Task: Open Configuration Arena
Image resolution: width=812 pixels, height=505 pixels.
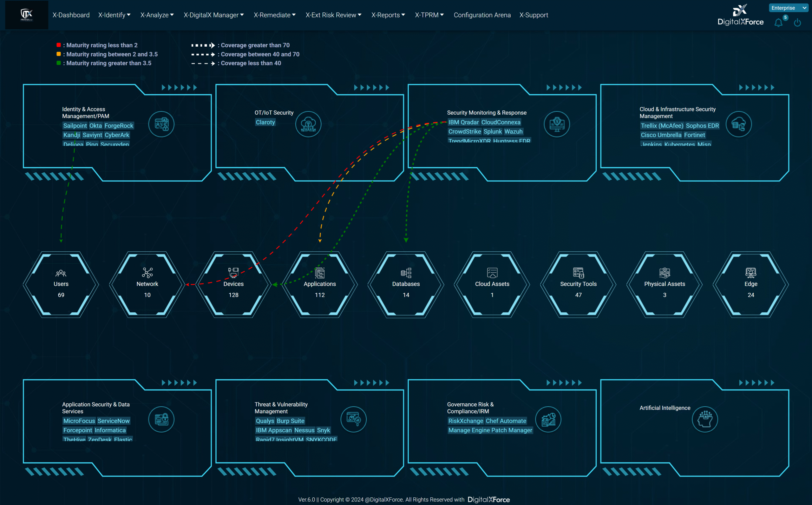Action: pyautogui.click(x=482, y=15)
